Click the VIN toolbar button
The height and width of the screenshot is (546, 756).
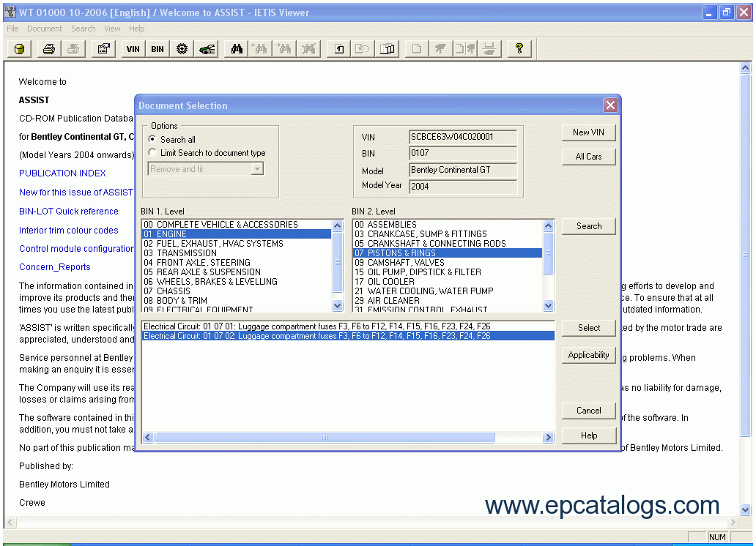[133, 49]
